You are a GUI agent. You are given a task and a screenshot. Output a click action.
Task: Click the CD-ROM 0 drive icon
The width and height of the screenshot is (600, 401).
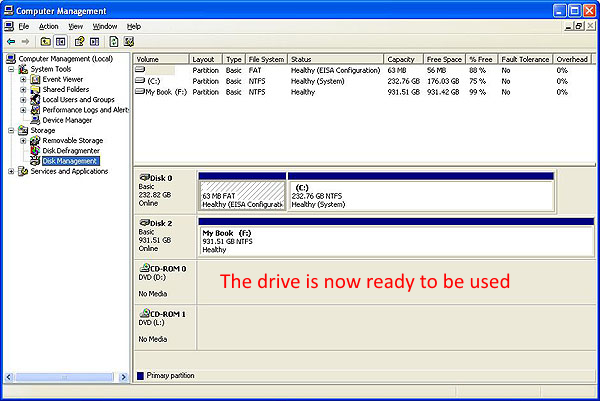pos(145,267)
